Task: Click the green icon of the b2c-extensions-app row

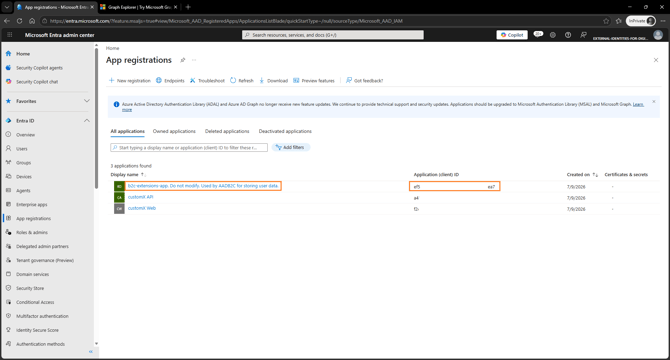Action: [x=119, y=186]
